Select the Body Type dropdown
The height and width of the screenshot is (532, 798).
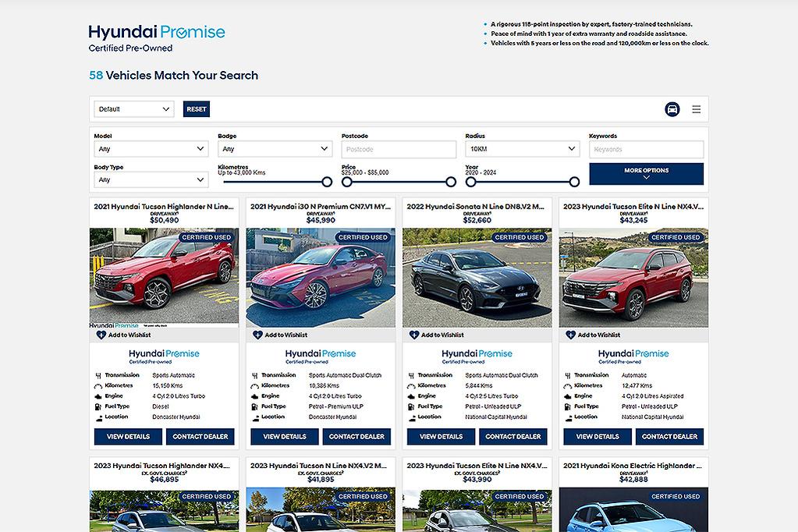[x=151, y=180]
